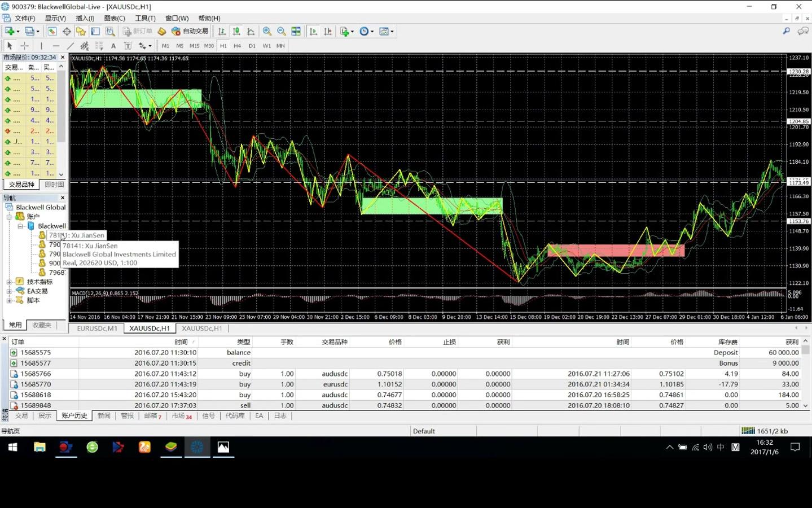Toggle the H4 timeframe button
Screen dimensions: 812x508
click(238, 46)
